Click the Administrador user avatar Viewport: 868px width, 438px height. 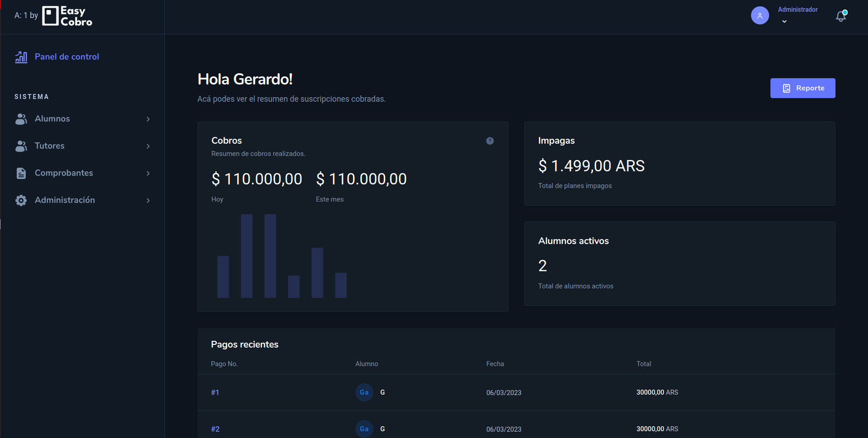point(760,15)
